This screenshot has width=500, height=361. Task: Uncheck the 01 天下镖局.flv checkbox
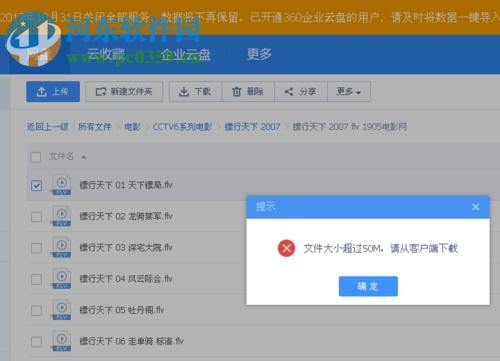[36, 185]
